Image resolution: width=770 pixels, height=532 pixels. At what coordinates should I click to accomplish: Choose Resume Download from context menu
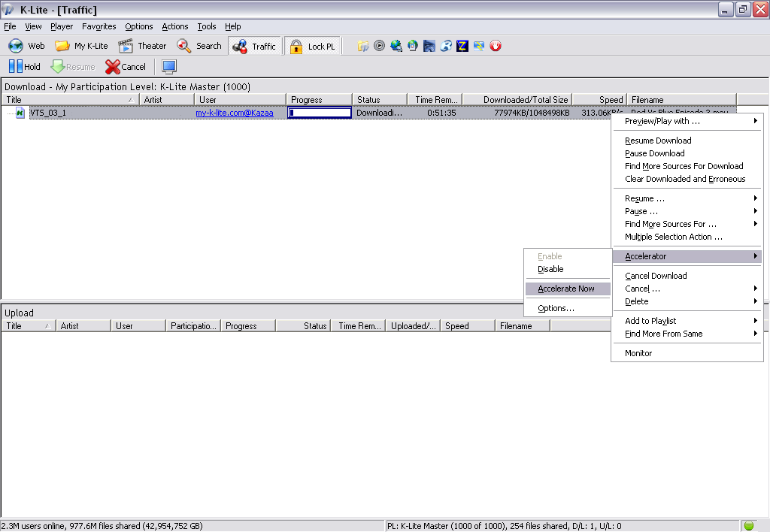[x=687, y=141]
